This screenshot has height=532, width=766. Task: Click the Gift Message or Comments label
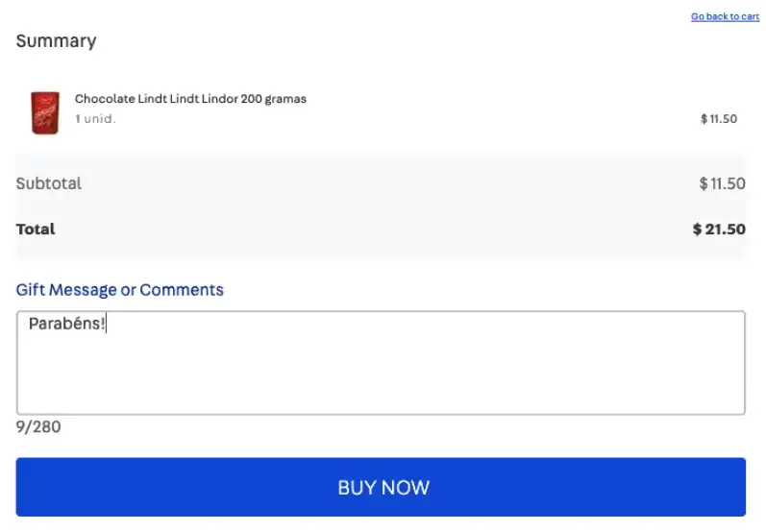[120, 290]
